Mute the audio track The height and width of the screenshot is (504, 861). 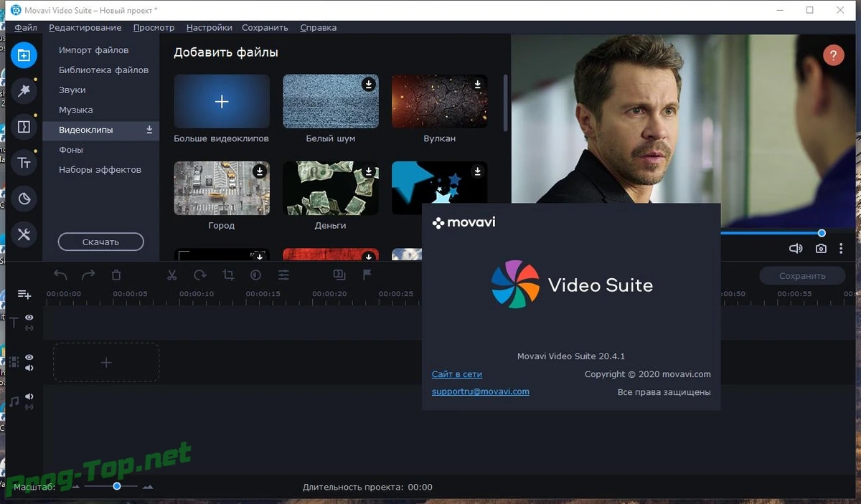(29, 396)
